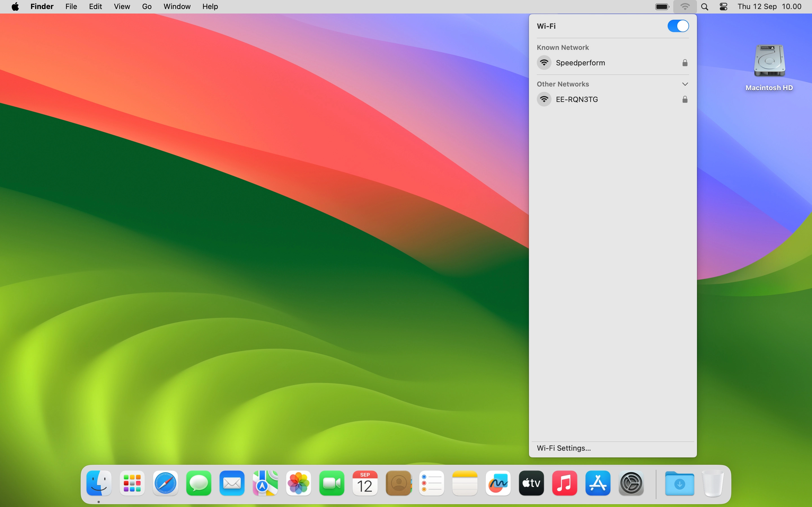812x507 pixels.
Task: Open the Music app in Dock
Action: pyautogui.click(x=564, y=483)
